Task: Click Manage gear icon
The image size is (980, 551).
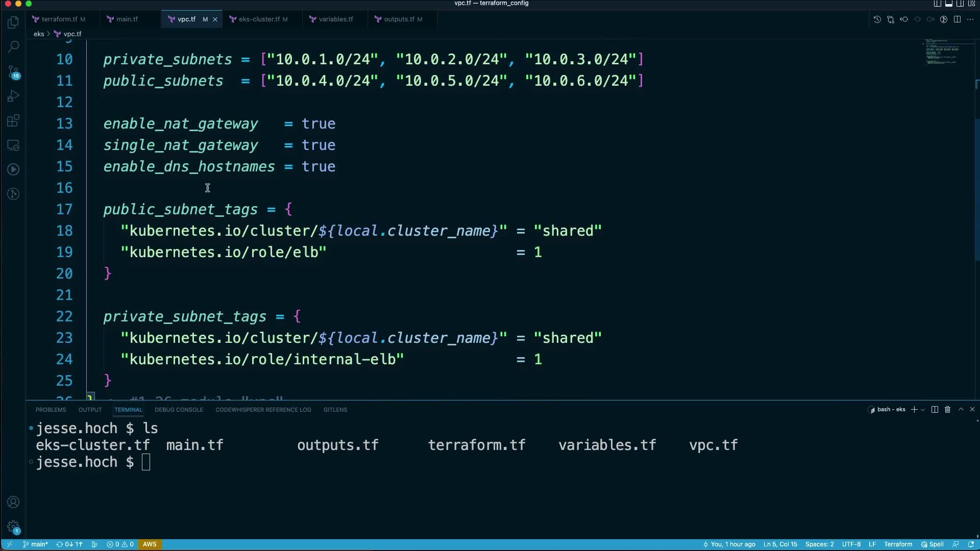Action: click(x=13, y=527)
